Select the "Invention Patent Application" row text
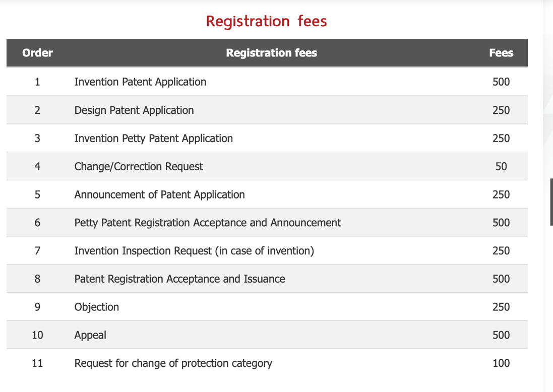The image size is (553, 392). click(140, 82)
